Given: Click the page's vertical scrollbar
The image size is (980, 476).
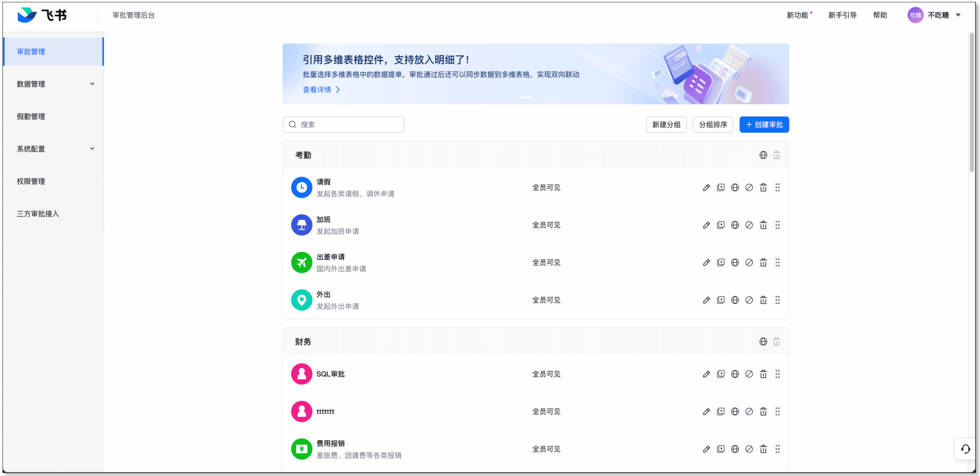Looking at the screenshot, I should tap(971, 103).
